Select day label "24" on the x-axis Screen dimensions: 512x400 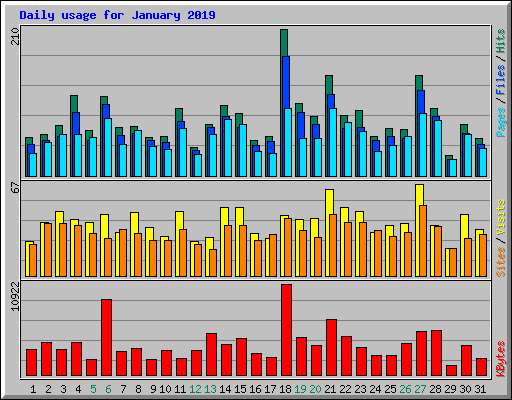coord(375,389)
